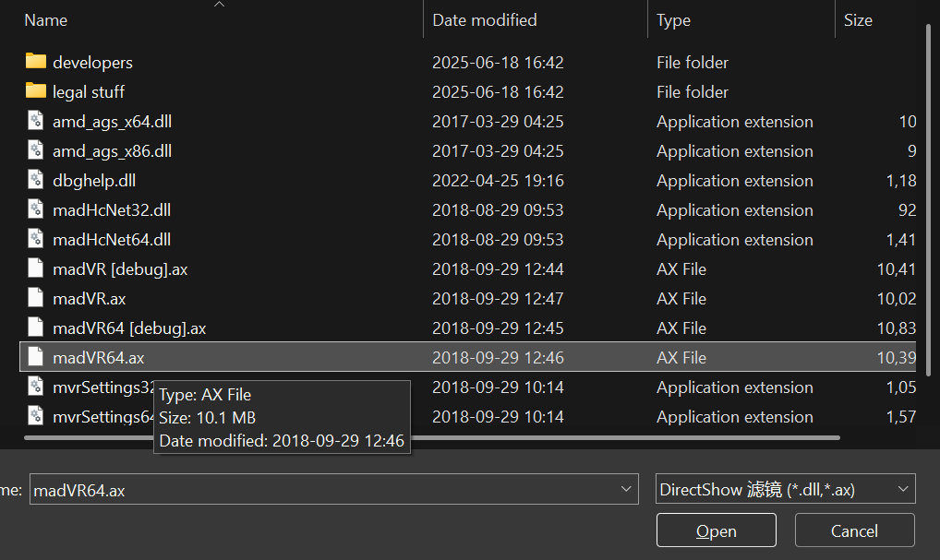940x560 pixels.
Task: Click date 2017-03-29 04:25 of amd_ags_x64.dll
Action: tap(499, 122)
